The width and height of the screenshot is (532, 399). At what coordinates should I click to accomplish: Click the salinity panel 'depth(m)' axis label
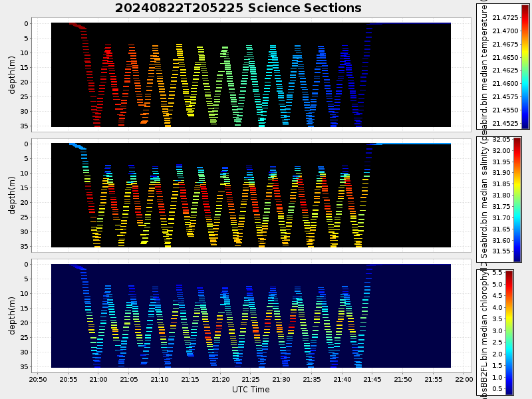(12, 196)
